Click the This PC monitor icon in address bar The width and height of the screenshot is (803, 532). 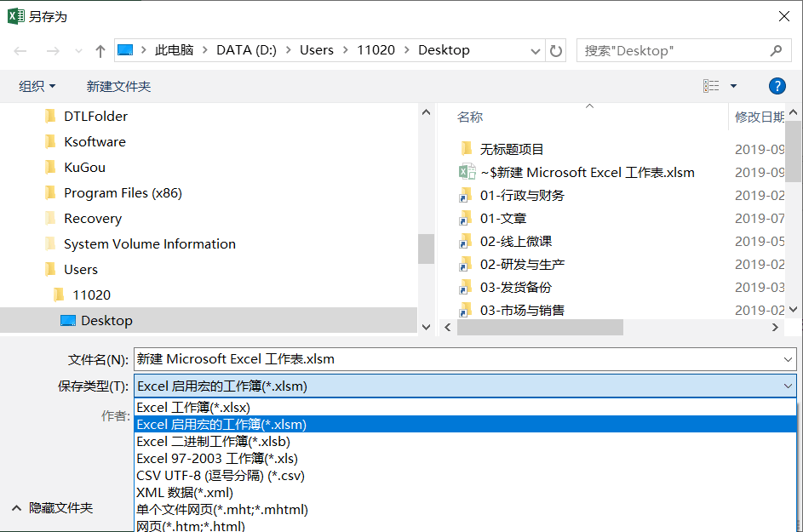click(x=125, y=49)
